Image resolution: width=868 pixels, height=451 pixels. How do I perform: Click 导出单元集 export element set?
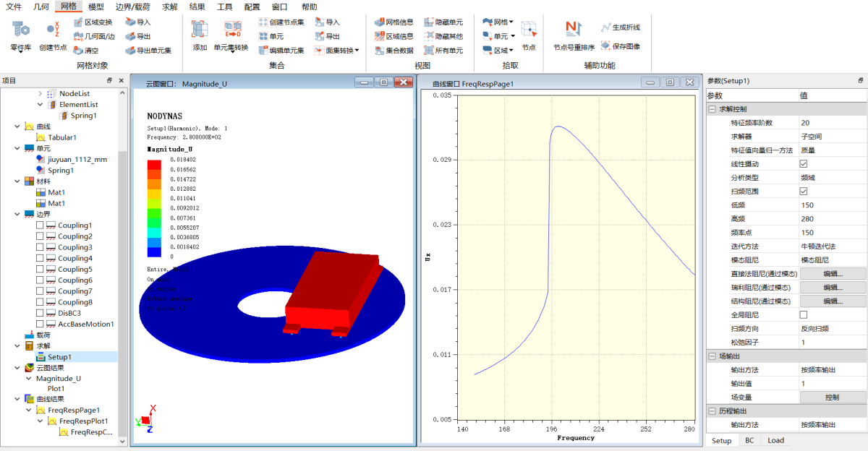148,51
